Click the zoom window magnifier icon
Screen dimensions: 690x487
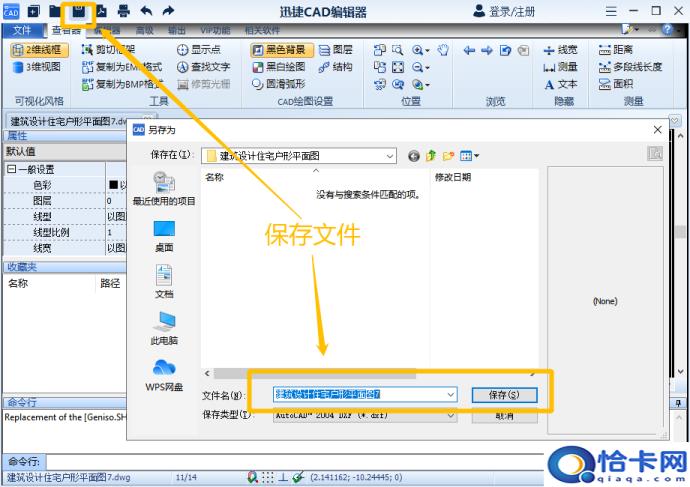[x=397, y=50]
